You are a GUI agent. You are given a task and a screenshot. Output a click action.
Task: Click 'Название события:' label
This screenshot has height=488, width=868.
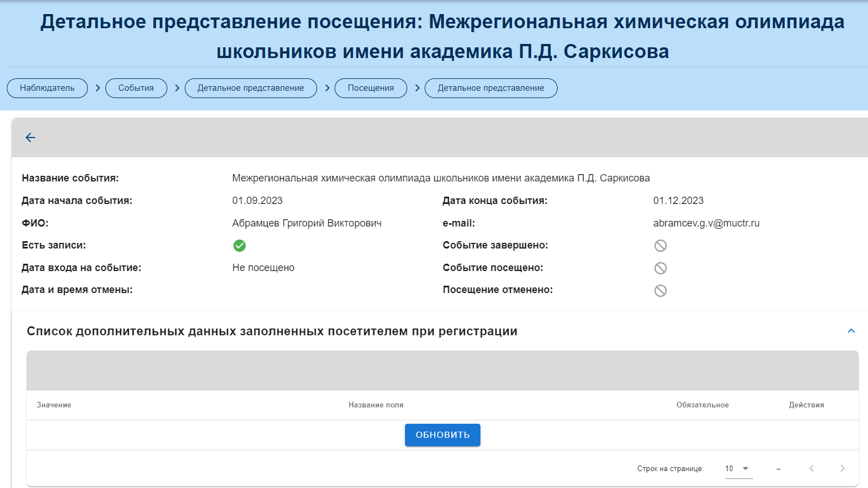[70, 178]
